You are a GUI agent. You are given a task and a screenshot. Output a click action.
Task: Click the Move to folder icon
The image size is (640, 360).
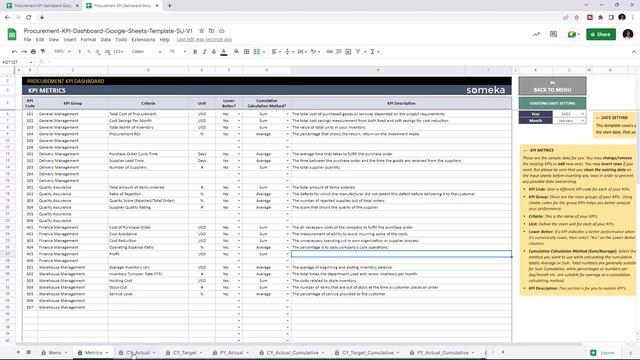[x=211, y=31]
